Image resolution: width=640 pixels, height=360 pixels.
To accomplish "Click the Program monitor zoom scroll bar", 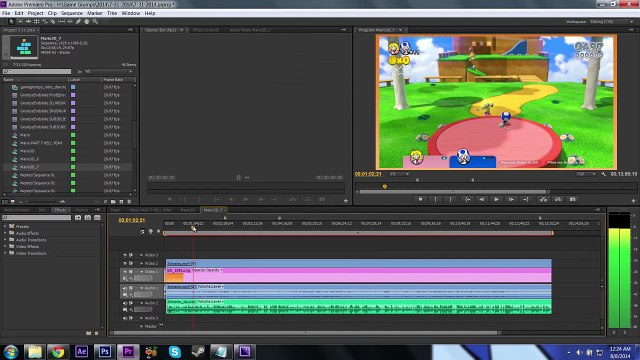I will 454,191.
